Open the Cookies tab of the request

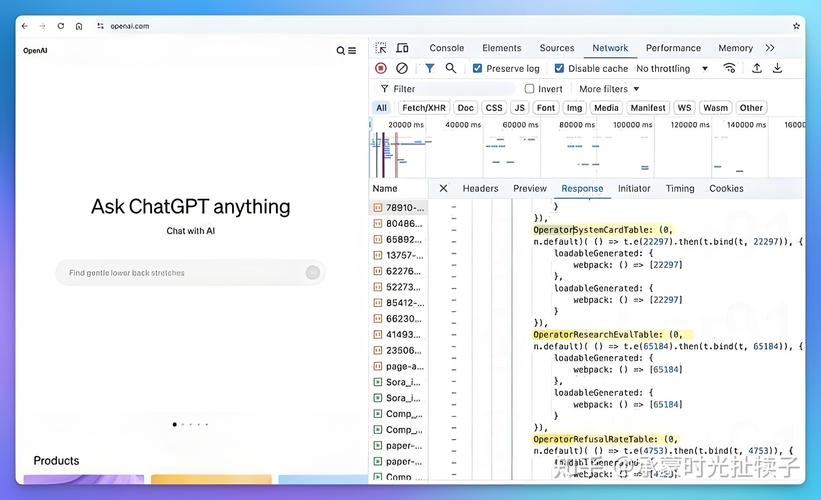[726, 188]
